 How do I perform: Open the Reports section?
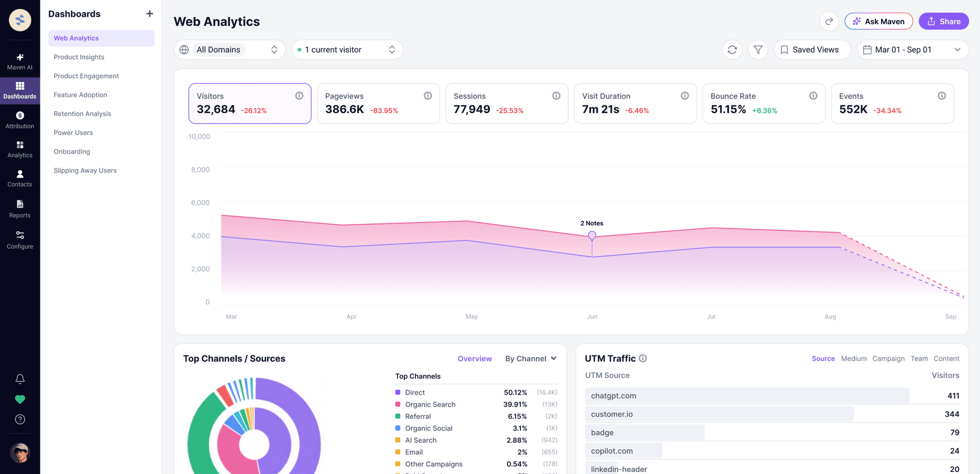tap(20, 209)
